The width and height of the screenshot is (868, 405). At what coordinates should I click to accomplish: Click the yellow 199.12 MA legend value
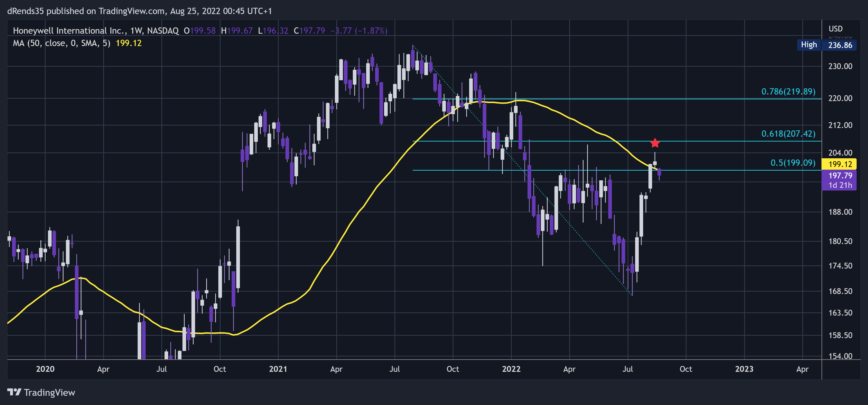click(x=129, y=43)
